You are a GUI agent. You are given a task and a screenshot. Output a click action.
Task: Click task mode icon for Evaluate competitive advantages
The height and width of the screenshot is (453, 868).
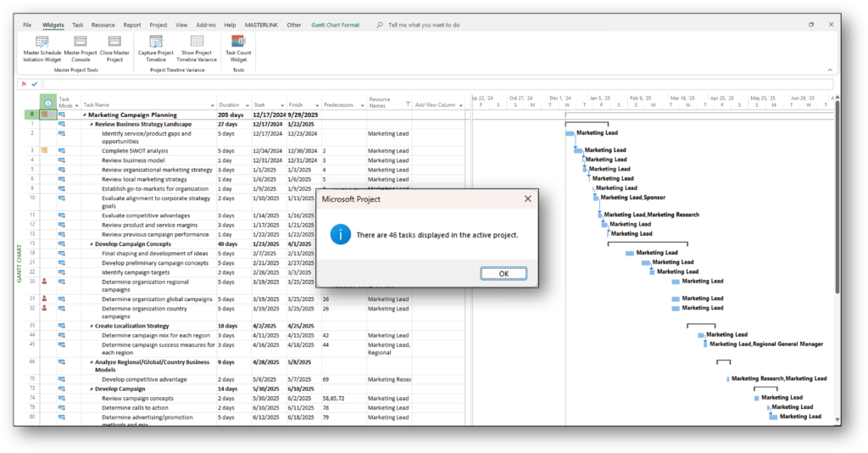(x=61, y=215)
